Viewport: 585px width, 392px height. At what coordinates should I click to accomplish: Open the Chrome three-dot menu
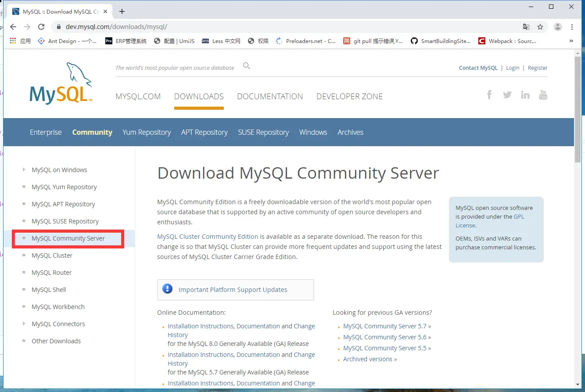[572, 27]
